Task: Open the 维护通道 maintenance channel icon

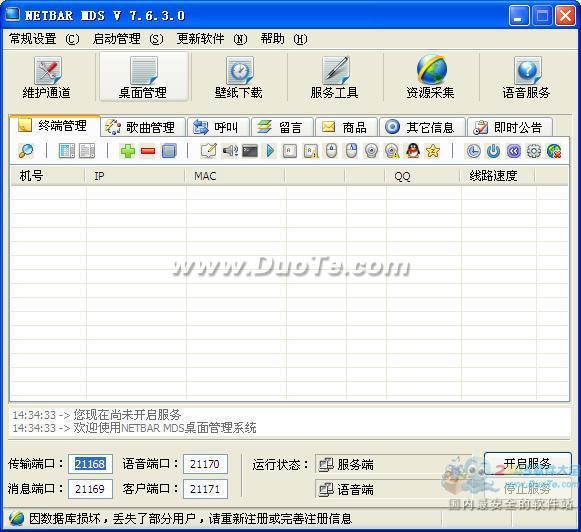Action: 47,77
